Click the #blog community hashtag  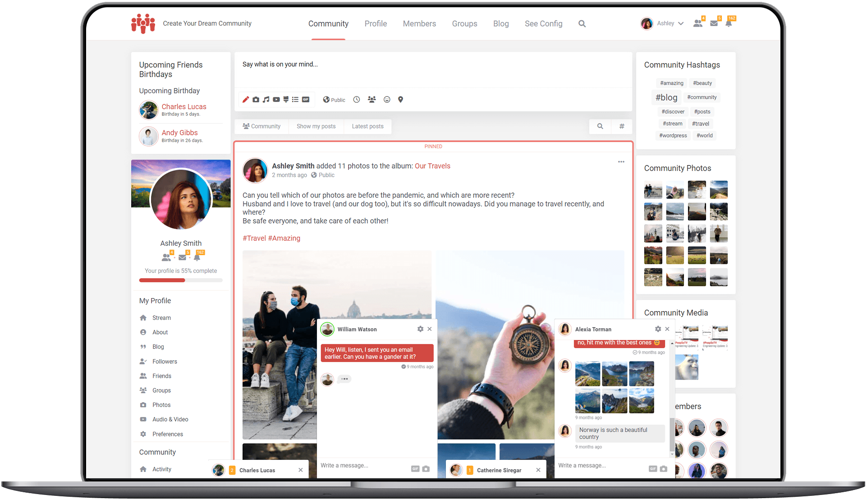[666, 98]
